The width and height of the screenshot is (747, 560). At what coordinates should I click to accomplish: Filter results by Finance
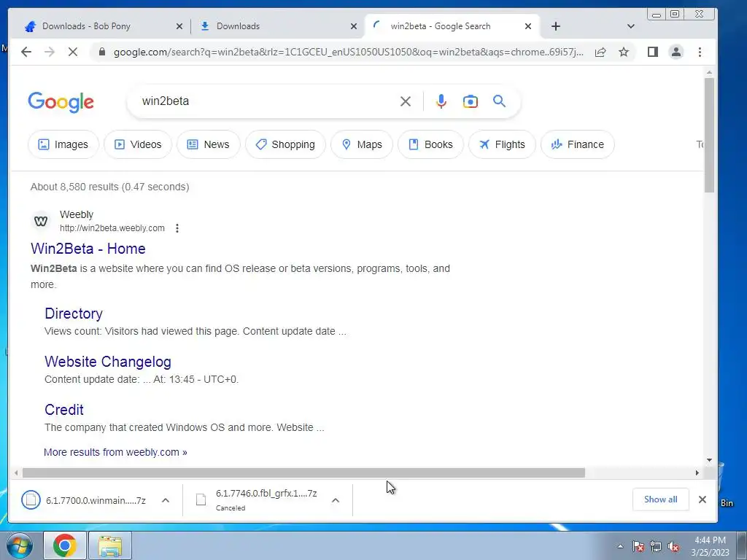click(x=578, y=144)
